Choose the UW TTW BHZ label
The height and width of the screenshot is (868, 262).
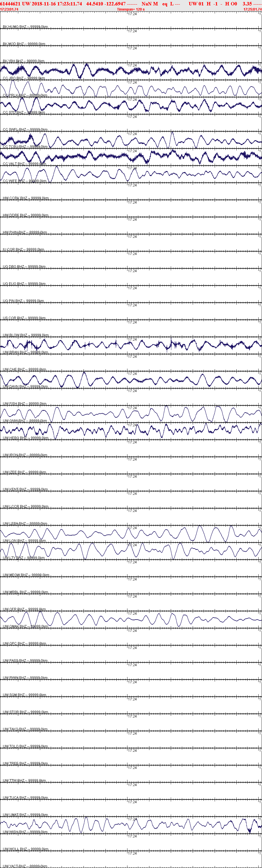click(x=24, y=781)
